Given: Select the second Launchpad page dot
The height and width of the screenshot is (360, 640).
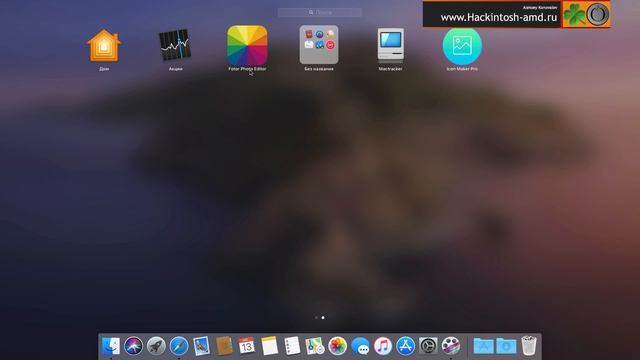Looking at the screenshot, I should pyautogui.click(x=323, y=318).
